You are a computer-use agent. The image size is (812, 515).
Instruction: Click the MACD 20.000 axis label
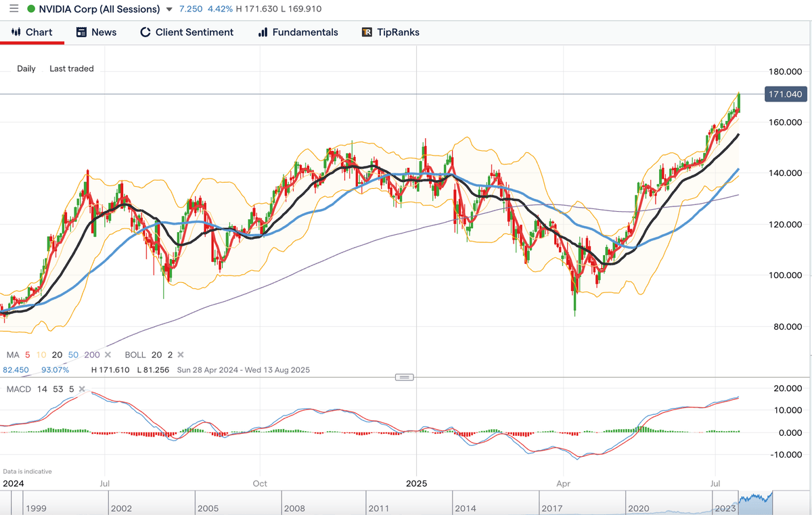pyautogui.click(x=788, y=388)
